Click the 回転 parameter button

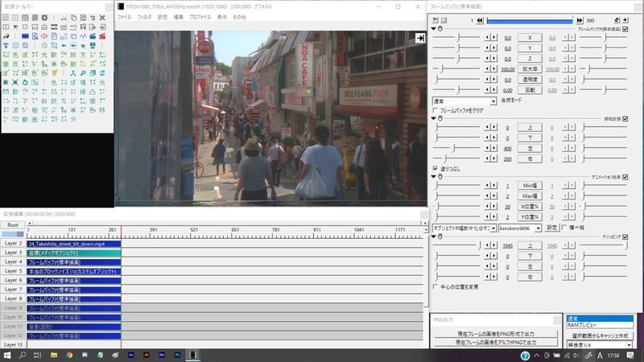point(530,89)
